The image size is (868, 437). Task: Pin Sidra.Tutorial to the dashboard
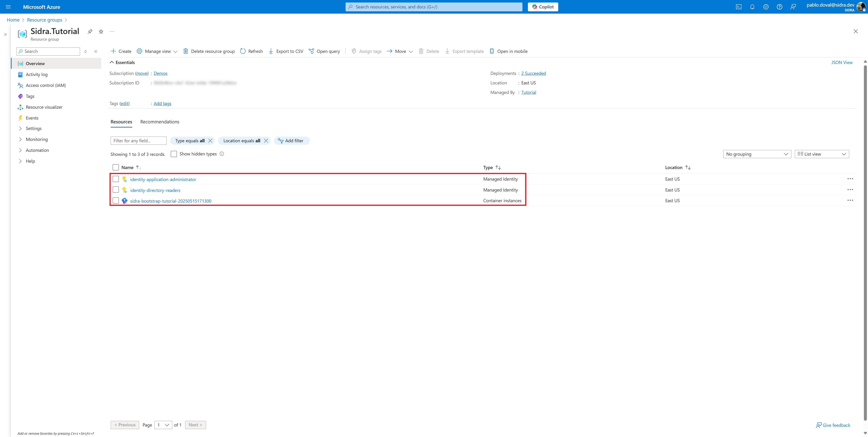coord(90,31)
